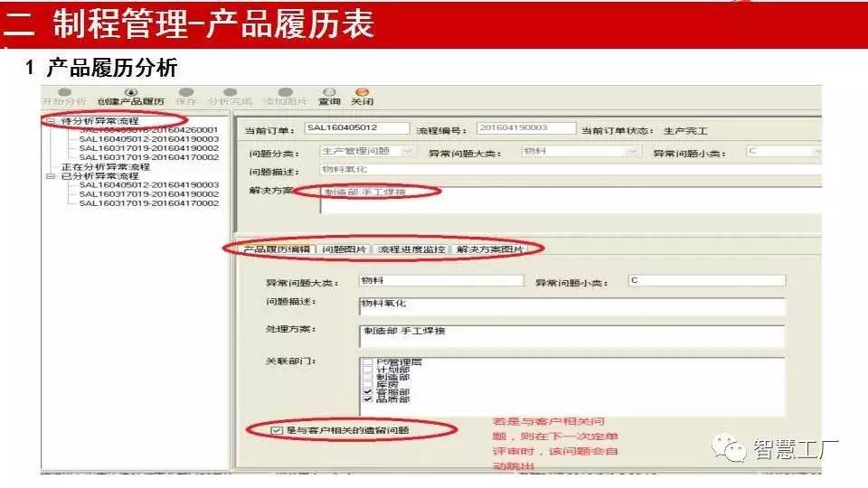
Task: Collapse the 待分析异常流程 tree node
Action: (51, 120)
